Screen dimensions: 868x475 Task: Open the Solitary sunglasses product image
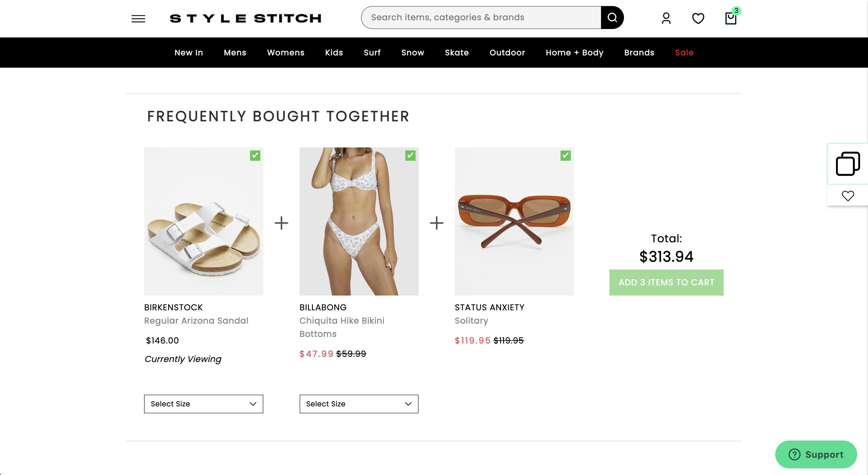click(x=514, y=221)
